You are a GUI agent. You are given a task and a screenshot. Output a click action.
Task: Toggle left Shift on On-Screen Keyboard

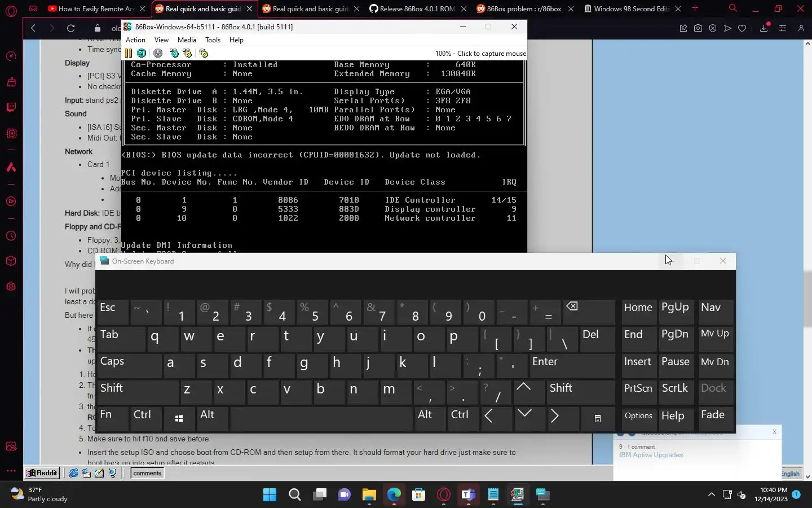click(138, 392)
